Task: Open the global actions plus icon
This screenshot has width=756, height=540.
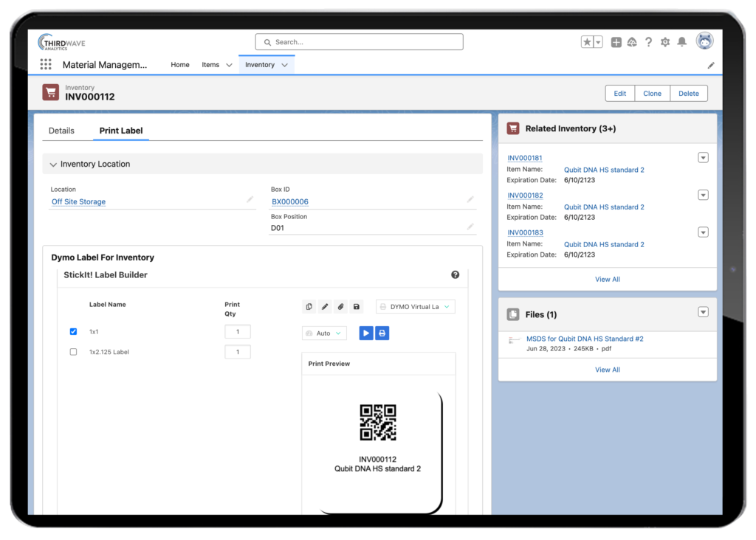Action: (616, 42)
